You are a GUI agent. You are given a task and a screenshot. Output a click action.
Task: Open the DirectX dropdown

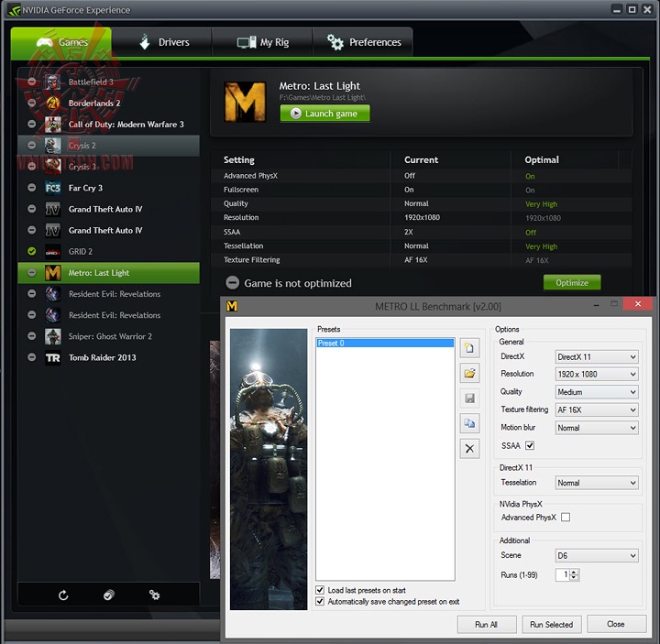[597, 356]
